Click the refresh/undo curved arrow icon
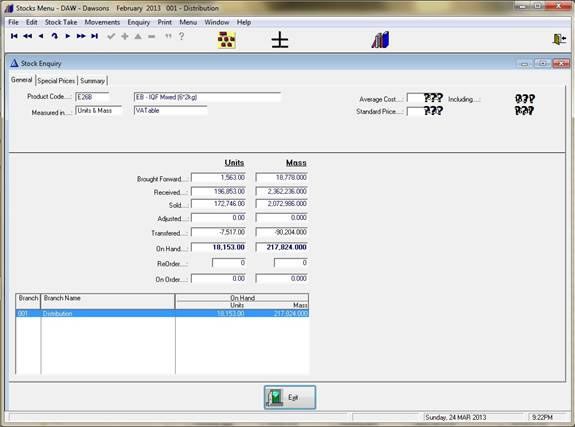 (x=55, y=36)
